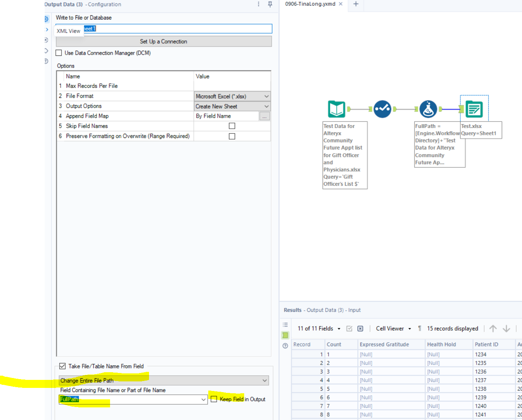Open the File Format dropdown

click(x=232, y=96)
